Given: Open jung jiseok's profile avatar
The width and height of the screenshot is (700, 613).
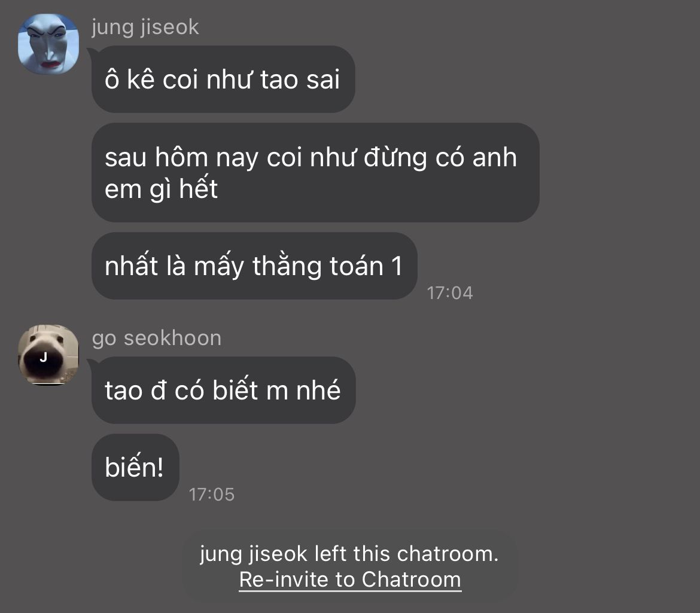Looking at the screenshot, I should 48,44.
